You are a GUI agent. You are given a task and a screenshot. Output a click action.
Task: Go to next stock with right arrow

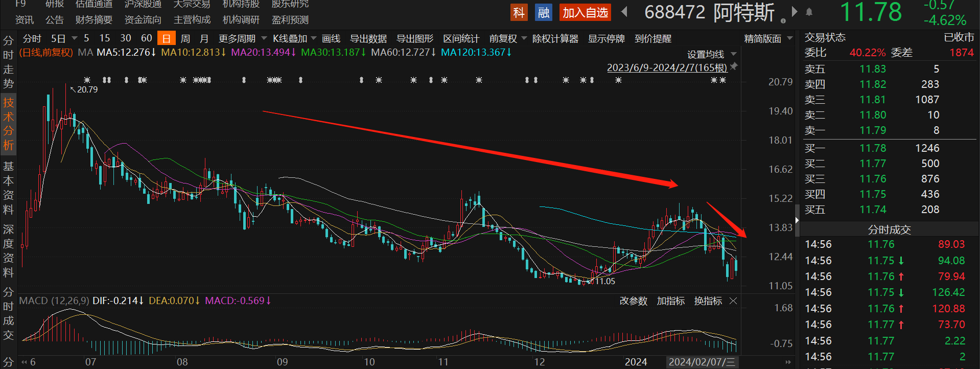point(795,12)
